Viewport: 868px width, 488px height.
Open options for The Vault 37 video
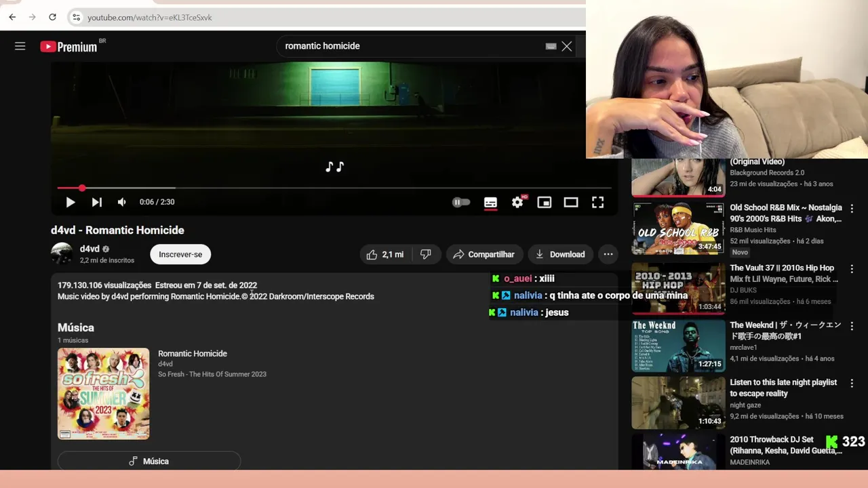coord(852,268)
